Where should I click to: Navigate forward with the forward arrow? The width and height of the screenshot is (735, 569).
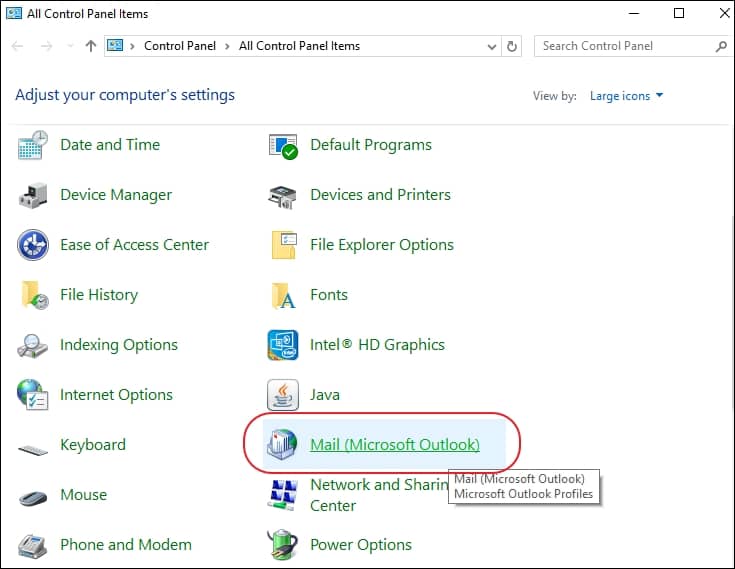pyautogui.click(x=46, y=46)
